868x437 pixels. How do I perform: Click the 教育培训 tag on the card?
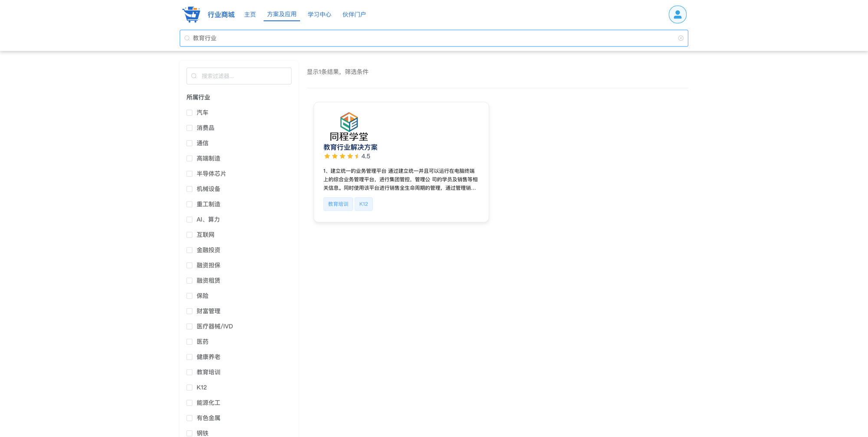338,204
